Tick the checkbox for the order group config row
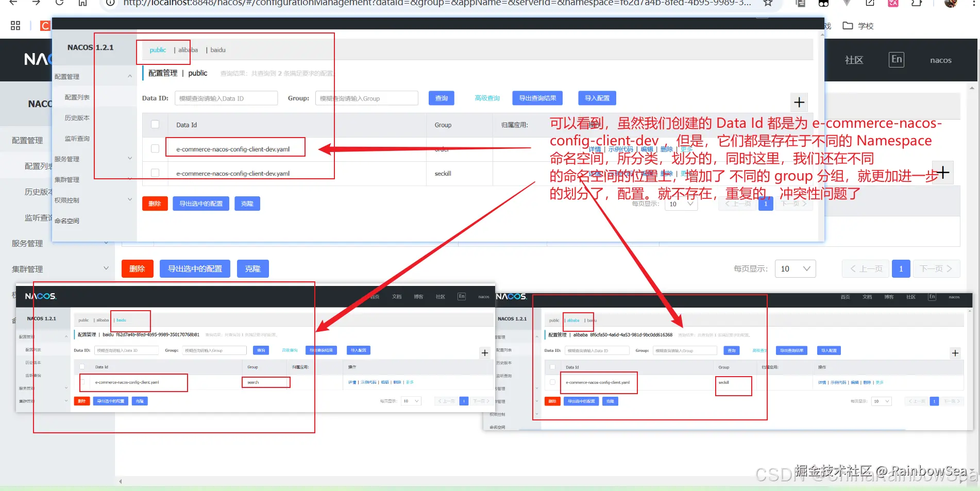This screenshot has height=491, width=980. point(155,148)
